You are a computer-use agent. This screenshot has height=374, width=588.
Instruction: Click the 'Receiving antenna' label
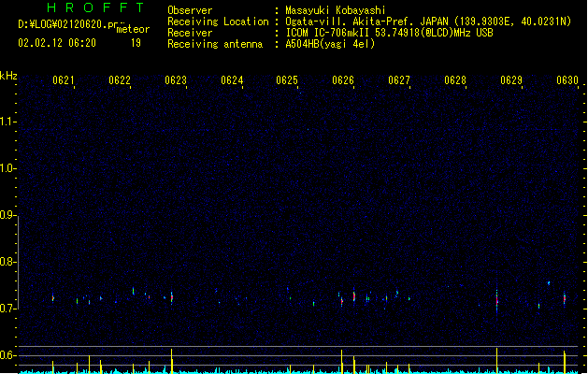[215, 44]
